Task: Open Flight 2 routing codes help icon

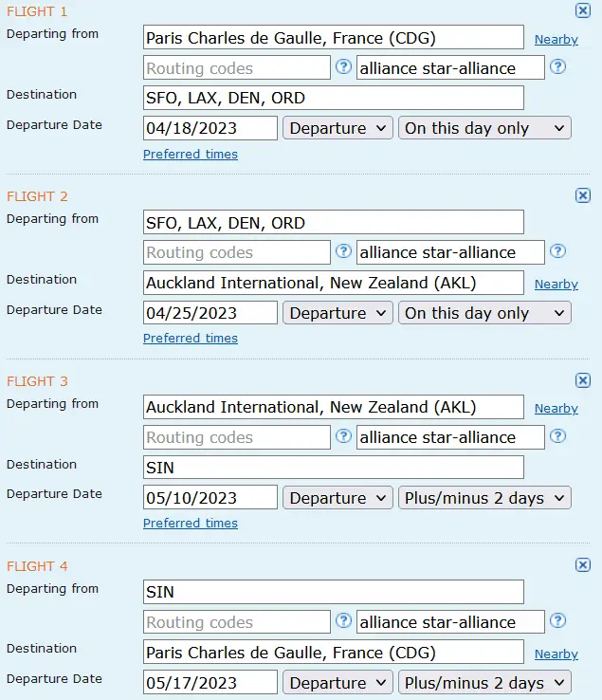Action: pyautogui.click(x=344, y=252)
